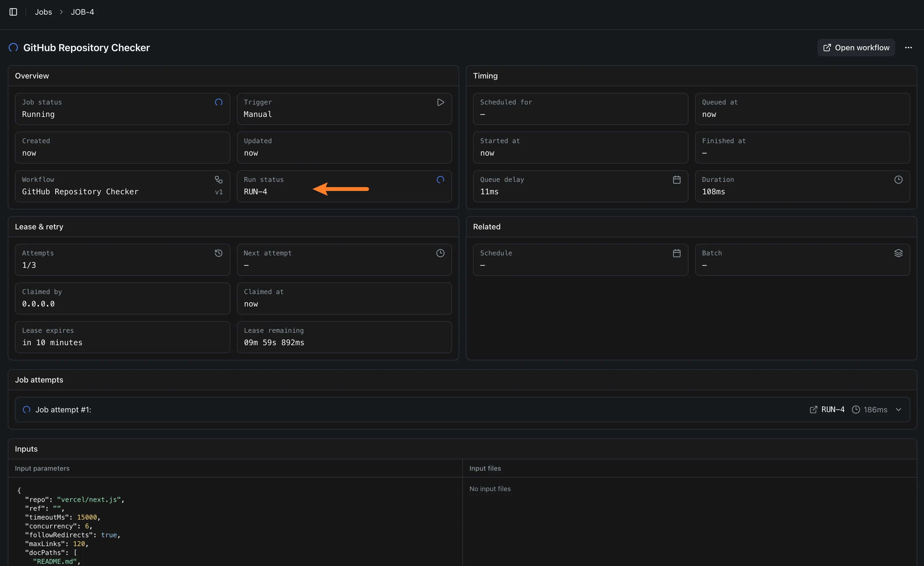The image size is (924, 566).
Task: Click the Queue delay calendar icon
Action: (x=677, y=180)
